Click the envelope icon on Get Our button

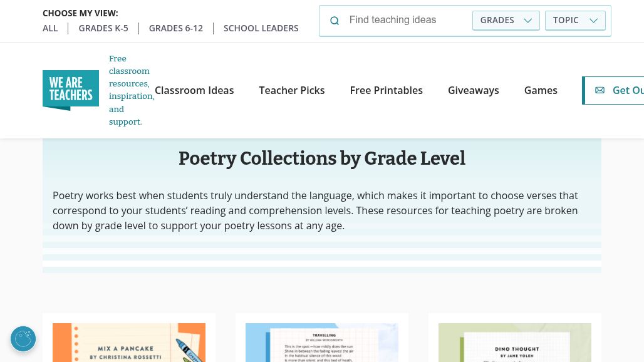pyautogui.click(x=600, y=90)
